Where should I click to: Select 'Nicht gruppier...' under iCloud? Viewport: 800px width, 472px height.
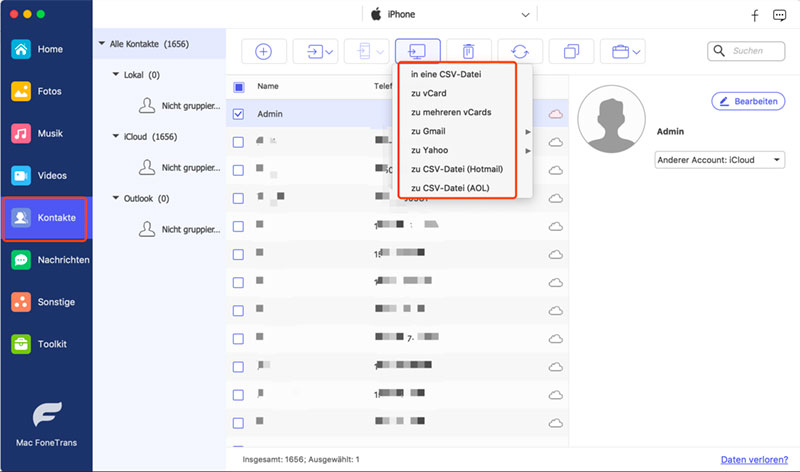pyautogui.click(x=179, y=167)
